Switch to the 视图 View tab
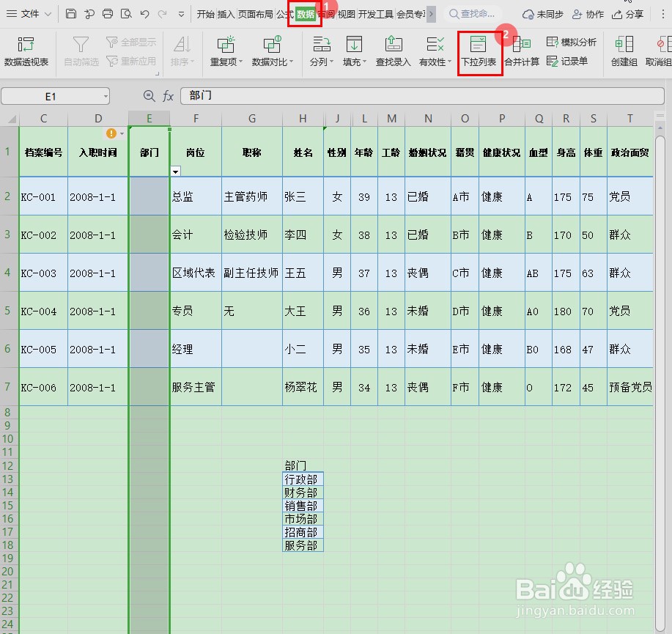The width and height of the screenshot is (672, 634). pyautogui.click(x=347, y=14)
